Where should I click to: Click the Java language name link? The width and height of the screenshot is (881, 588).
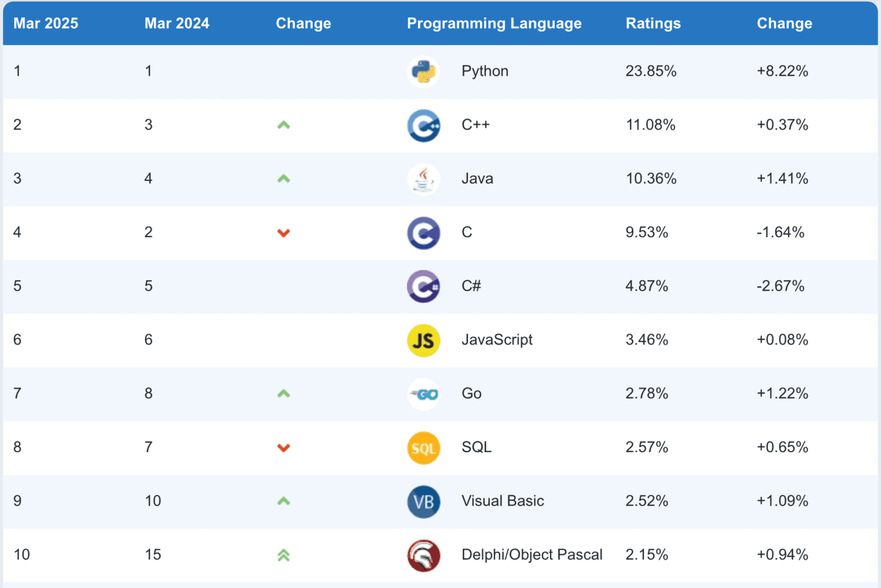coord(477,179)
